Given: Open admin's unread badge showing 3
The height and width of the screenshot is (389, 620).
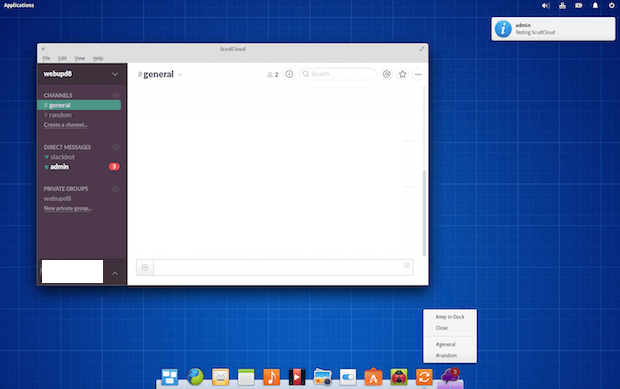Looking at the screenshot, I should [x=114, y=166].
